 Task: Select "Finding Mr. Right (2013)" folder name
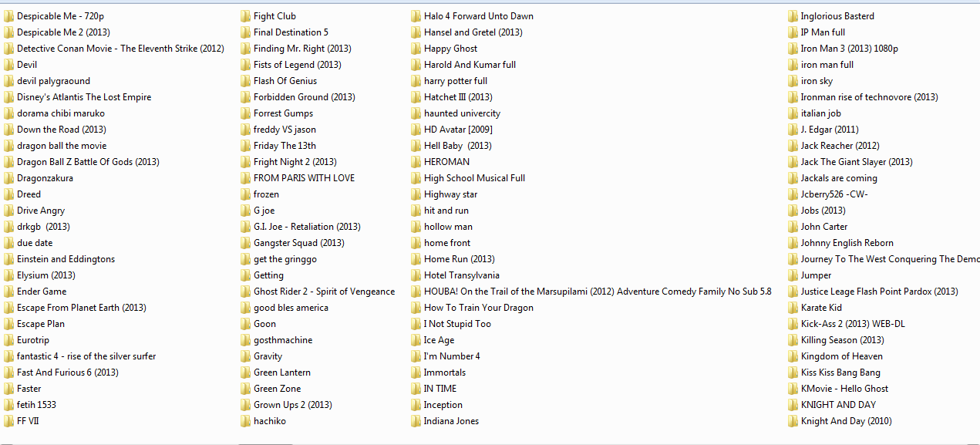(x=302, y=49)
